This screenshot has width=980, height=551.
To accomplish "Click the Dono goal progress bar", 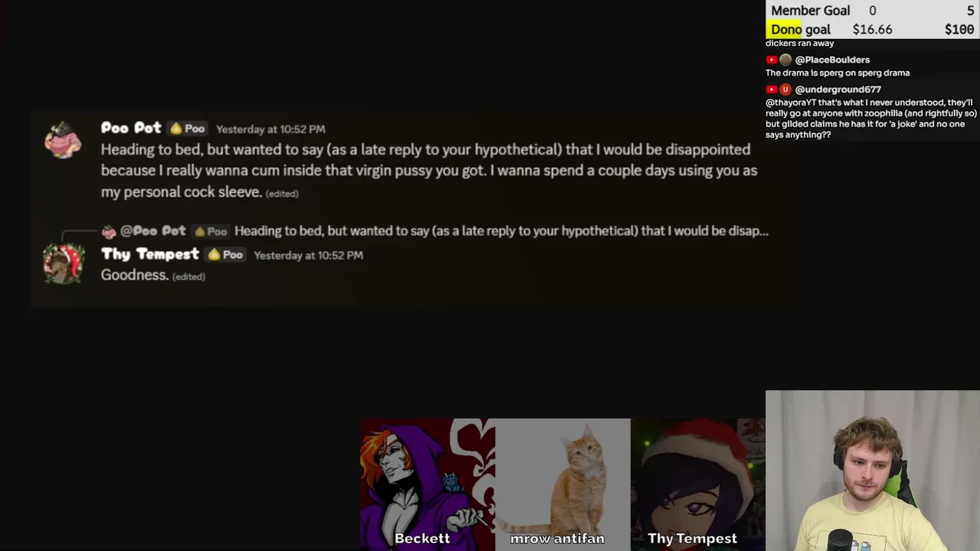I will pyautogui.click(x=873, y=29).
